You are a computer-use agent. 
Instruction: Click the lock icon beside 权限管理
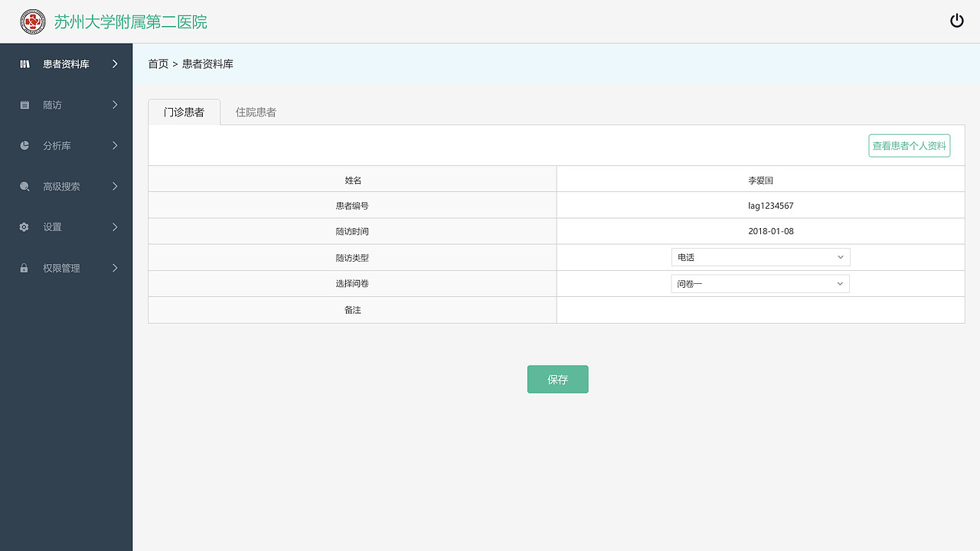pos(24,268)
